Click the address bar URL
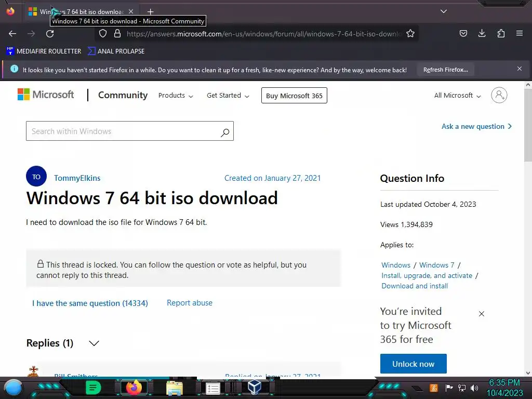The image size is (532, 399). [264, 34]
